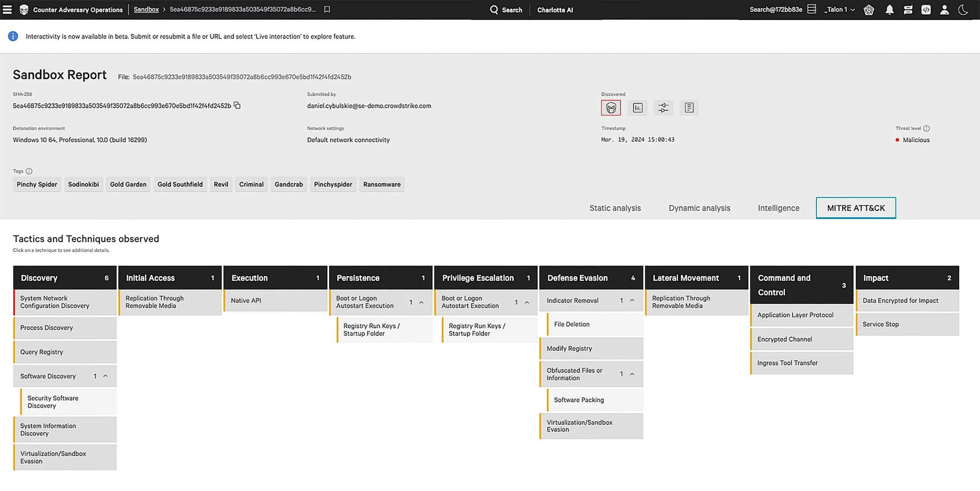Open Charlotte AI from the top bar
The height and width of the screenshot is (491, 980).
click(x=555, y=10)
